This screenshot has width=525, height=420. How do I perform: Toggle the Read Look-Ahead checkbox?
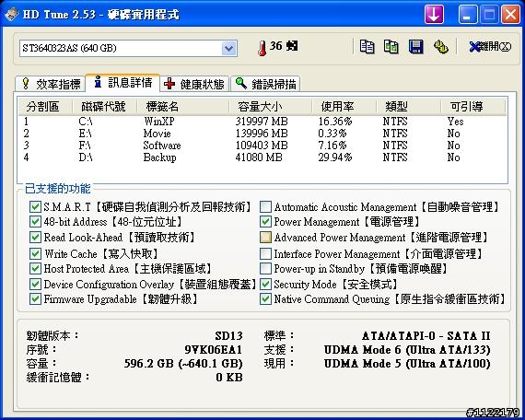pyautogui.click(x=35, y=238)
